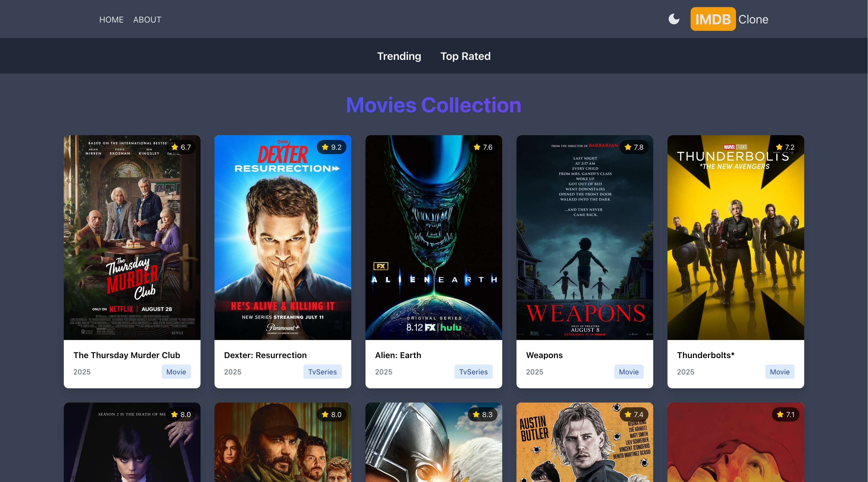The image size is (868, 482).
Task: Click the Movie tag on Thunderbolts*
Action: click(x=780, y=372)
